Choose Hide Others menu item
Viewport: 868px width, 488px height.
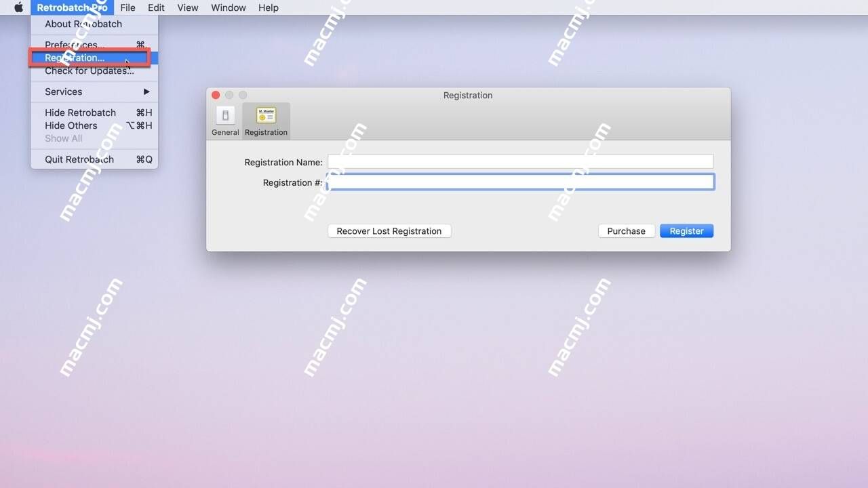pos(94,125)
